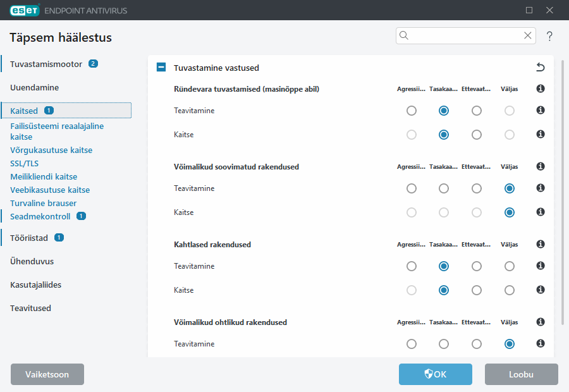
Task: Click info icon beside Kahtlased rakendused header
Action: click(x=540, y=245)
